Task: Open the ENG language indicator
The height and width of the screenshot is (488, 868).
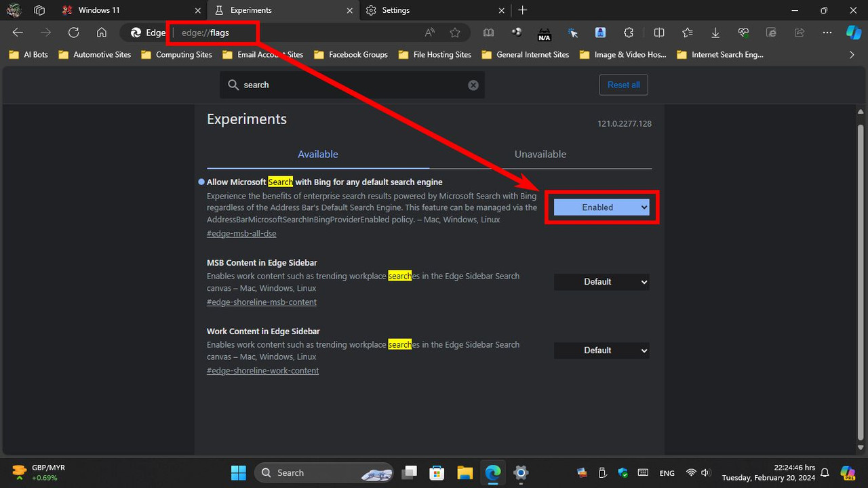Action: click(x=667, y=472)
